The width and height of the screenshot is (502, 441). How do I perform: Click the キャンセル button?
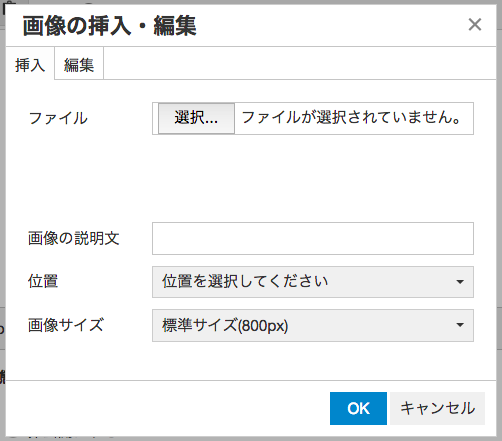pyautogui.click(x=437, y=408)
